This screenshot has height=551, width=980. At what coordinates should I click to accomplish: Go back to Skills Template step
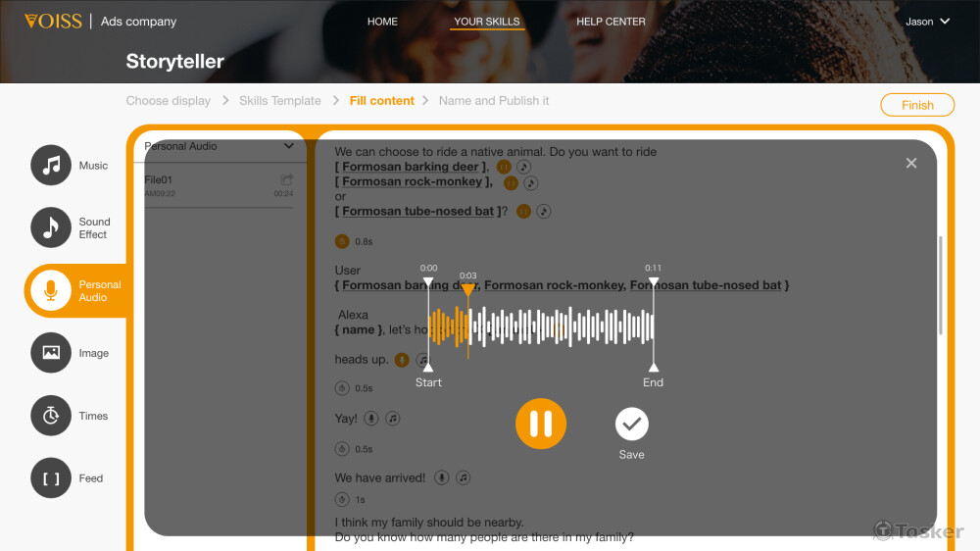click(280, 101)
